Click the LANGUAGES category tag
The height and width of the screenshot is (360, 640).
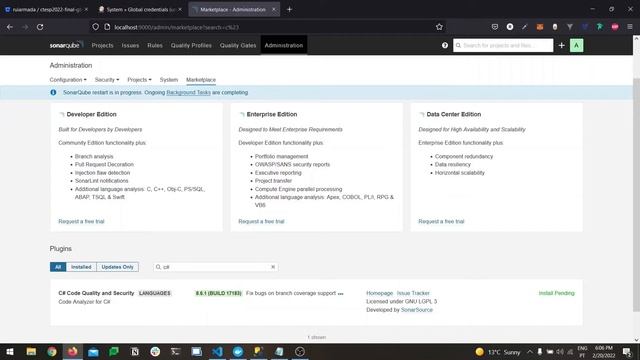click(155, 293)
